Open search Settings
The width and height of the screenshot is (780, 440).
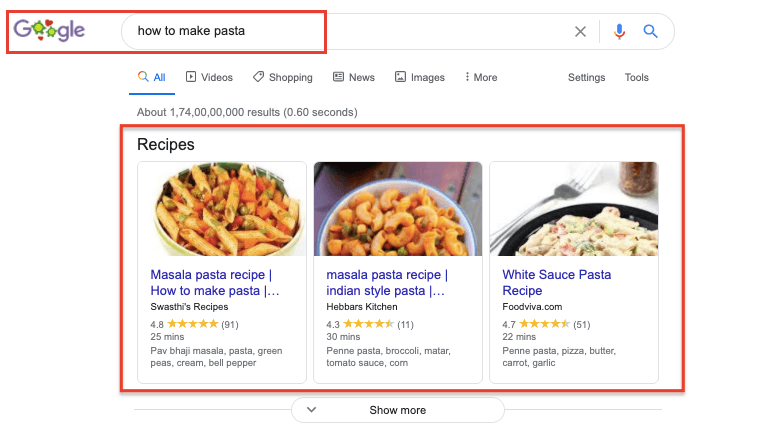coord(586,77)
